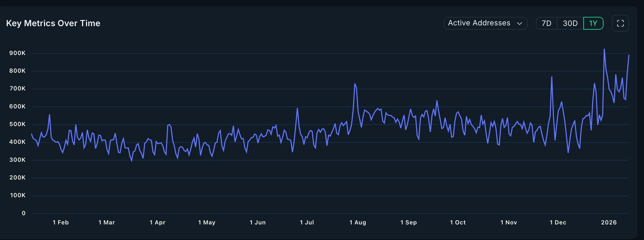Click the 500K gridline on the chart
The width and height of the screenshot is (644, 240).
pyautogui.click(x=318, y=124)
